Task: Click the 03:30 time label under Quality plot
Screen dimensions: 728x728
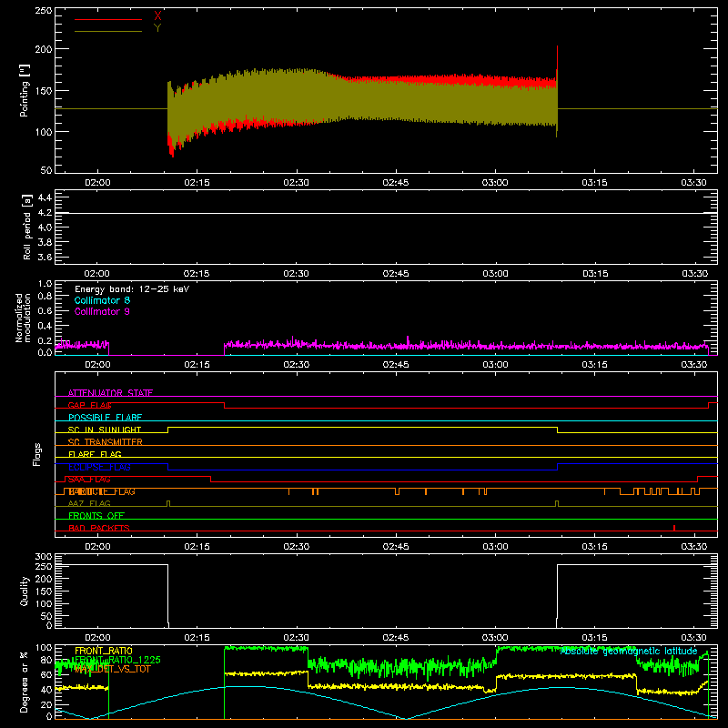Action: pyautogui.click(x=694, y=638)
